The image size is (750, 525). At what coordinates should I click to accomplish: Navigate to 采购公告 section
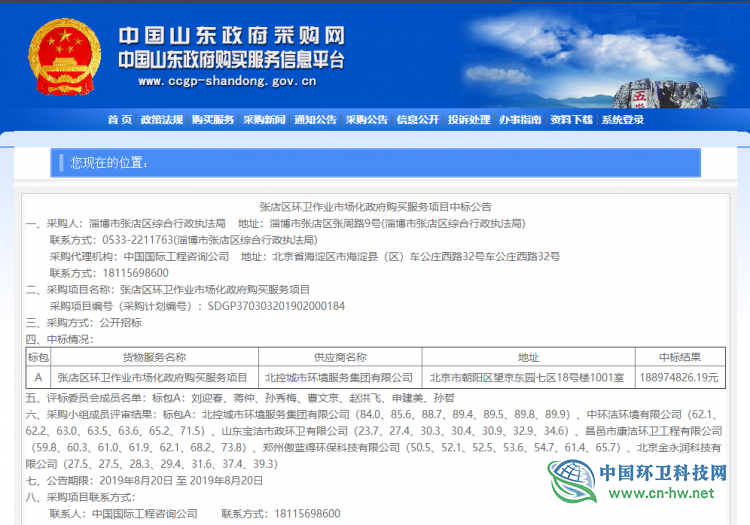click(x=367, y=120)
